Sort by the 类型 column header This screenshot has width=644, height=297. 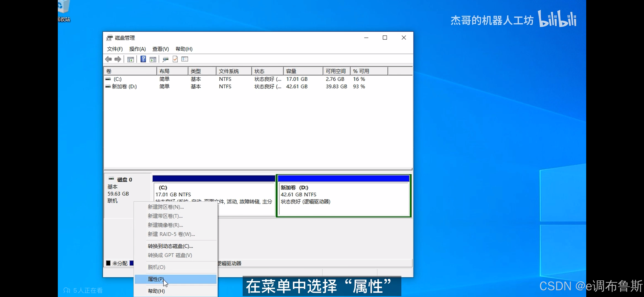(202, 71)
